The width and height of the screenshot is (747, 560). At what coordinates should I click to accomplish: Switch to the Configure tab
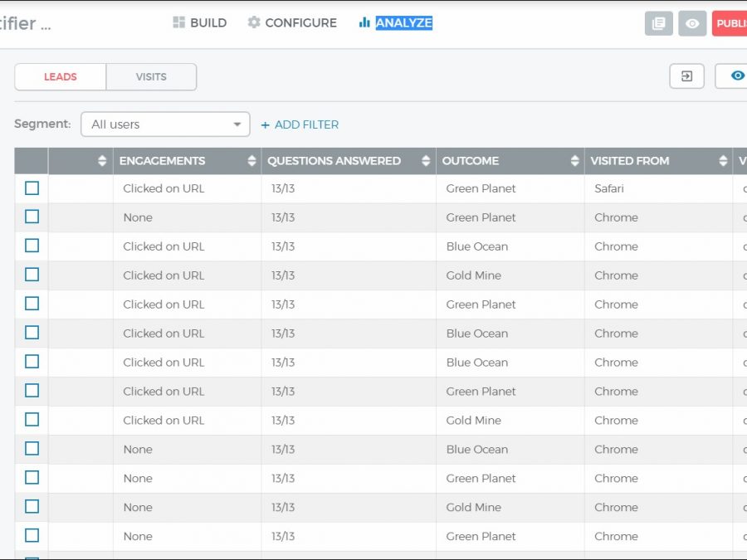[292, 23]
